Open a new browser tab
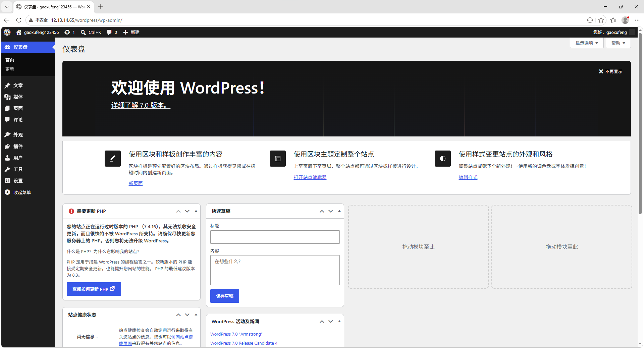This screenshot has height=348, width=644. (101, 7)
